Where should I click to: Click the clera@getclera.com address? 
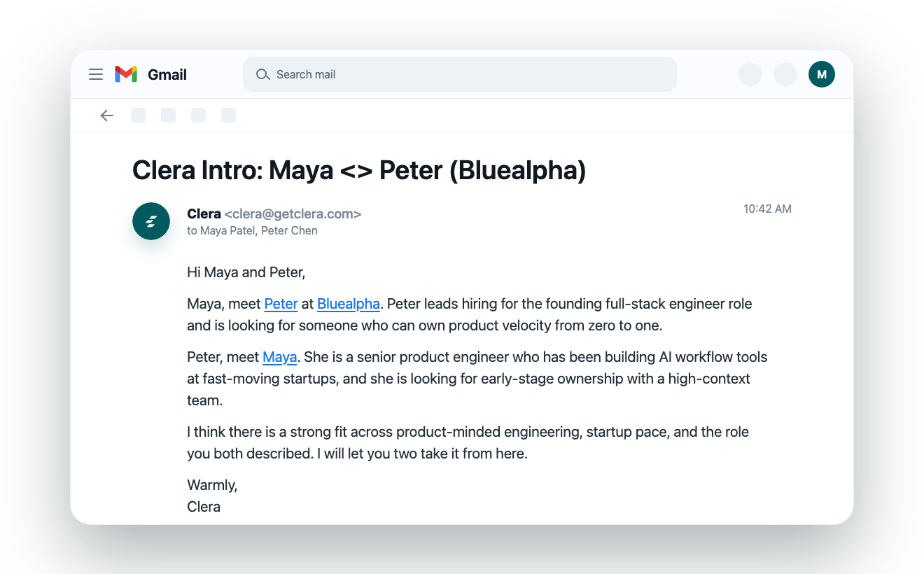(x=293, y=214)
